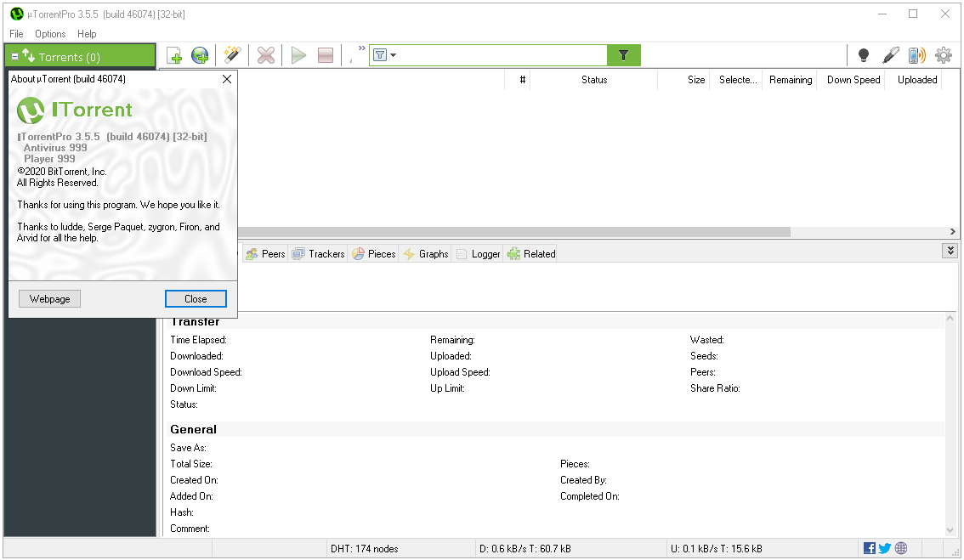Open Preferences gear icon

(943, 55)
